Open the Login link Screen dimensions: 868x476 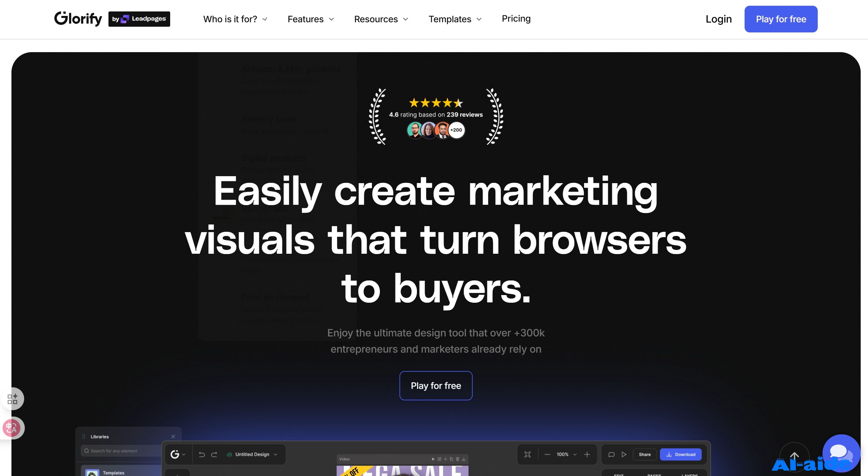[719, 19]
